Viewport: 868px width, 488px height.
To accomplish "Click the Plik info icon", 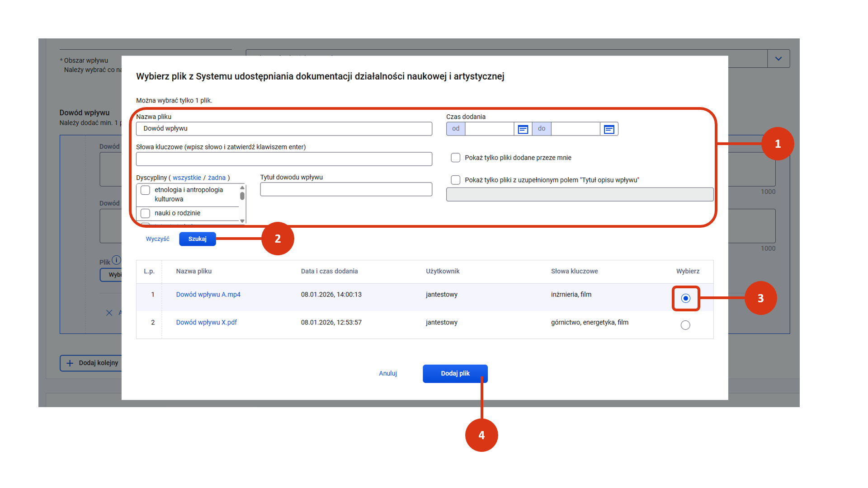I will (x=116, y=260).
